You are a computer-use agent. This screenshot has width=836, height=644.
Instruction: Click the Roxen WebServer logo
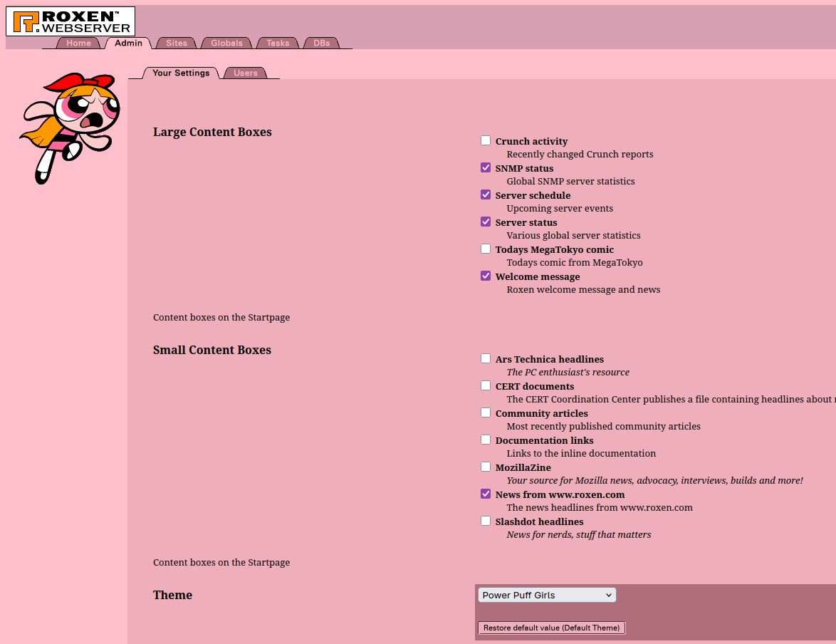tap(70, 21)
